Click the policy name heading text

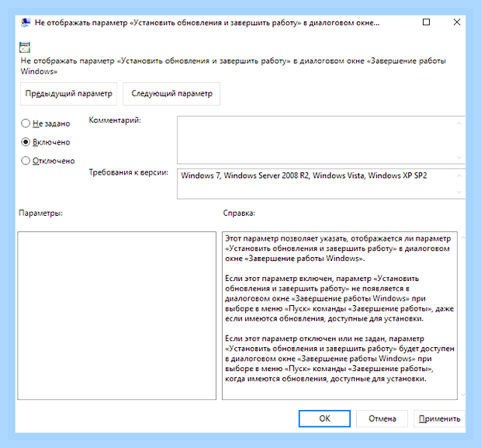tap(233, 66)
